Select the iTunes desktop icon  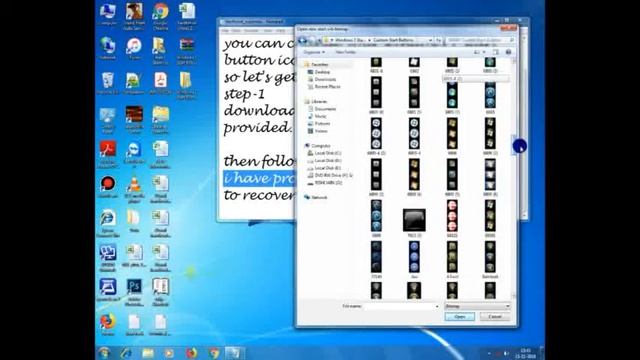(134, 49)
